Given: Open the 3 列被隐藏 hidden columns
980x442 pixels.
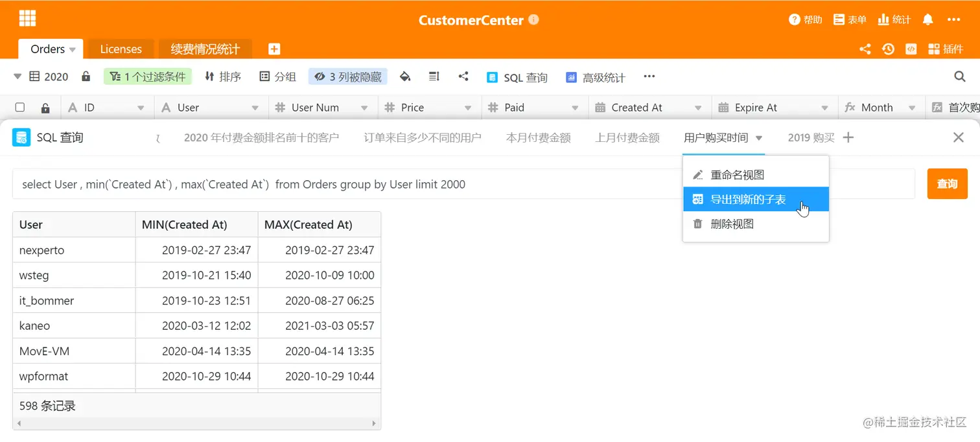Looking at the screenshot, I should [347, 76].
